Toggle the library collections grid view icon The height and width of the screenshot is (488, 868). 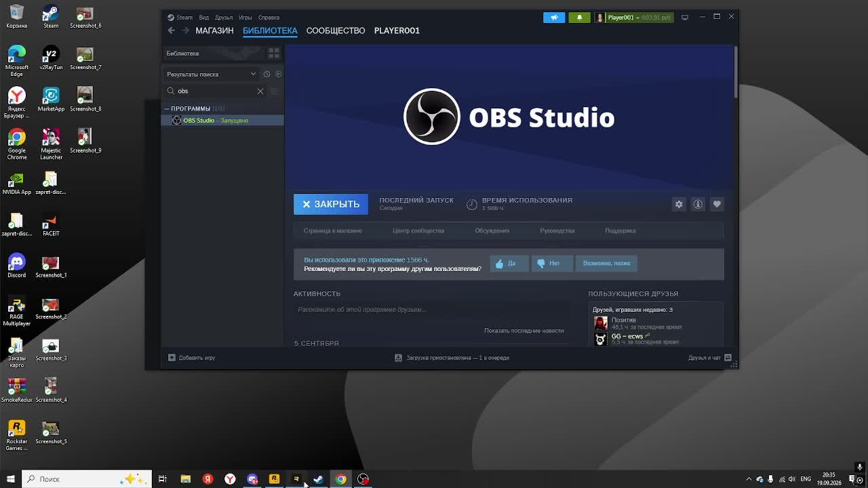pyautogui.click(x=274, y=53)
